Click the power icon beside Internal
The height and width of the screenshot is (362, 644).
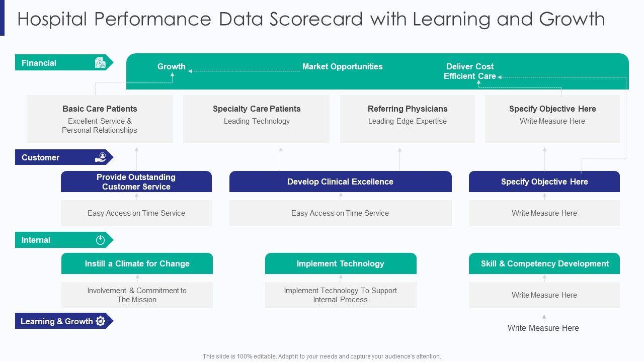[100, 240]
